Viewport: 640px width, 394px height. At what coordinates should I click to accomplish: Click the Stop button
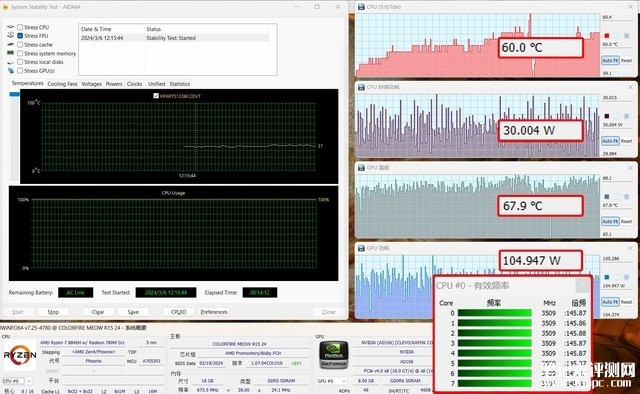(x=53, y=312)
